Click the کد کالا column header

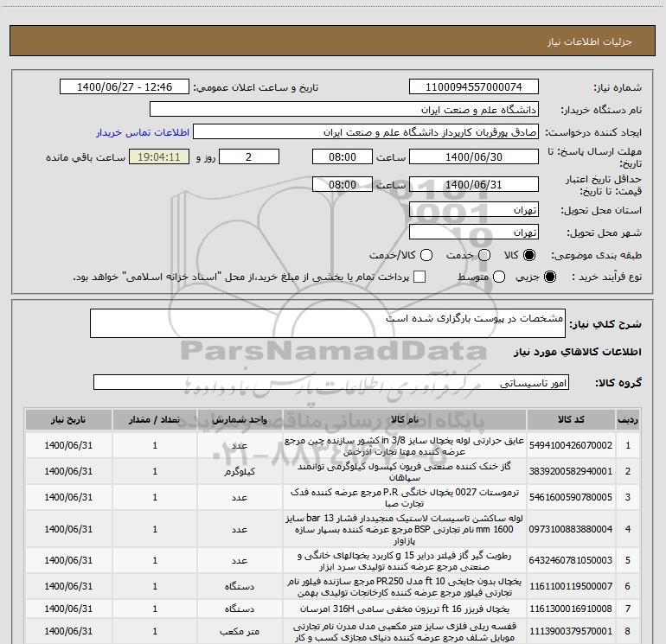point(571,420)
